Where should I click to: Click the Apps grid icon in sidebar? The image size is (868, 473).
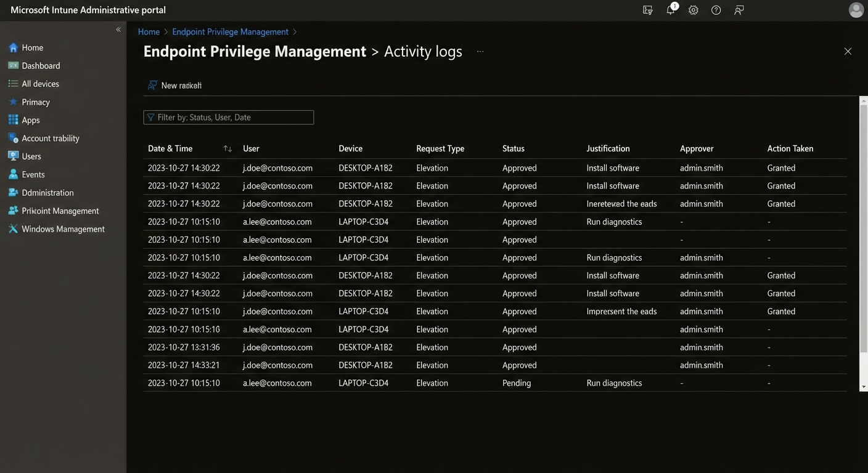[13, 120]
